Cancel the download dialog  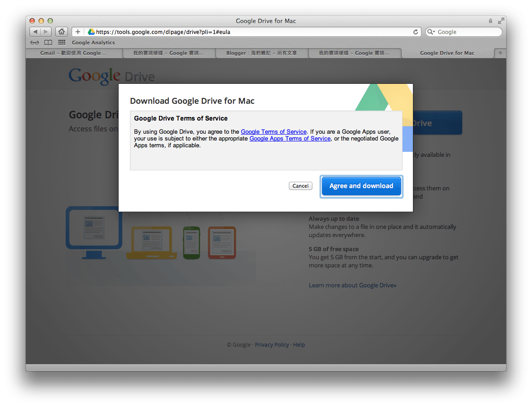(301, 186)
